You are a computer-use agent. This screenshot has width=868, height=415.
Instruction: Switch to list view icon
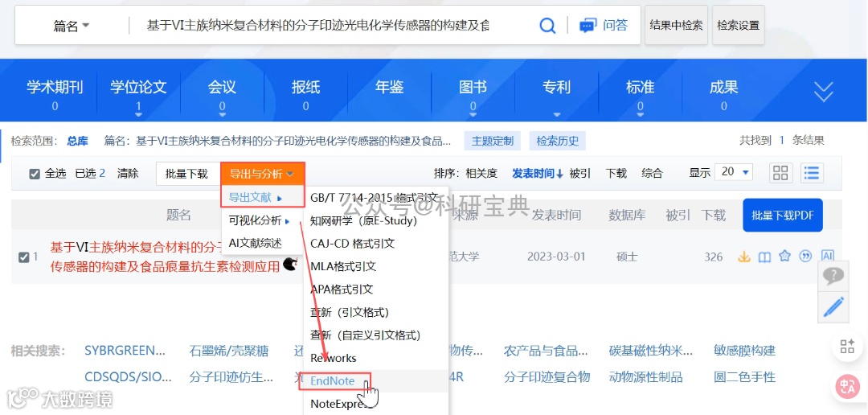pyautogui.click(x=812, y=173)
